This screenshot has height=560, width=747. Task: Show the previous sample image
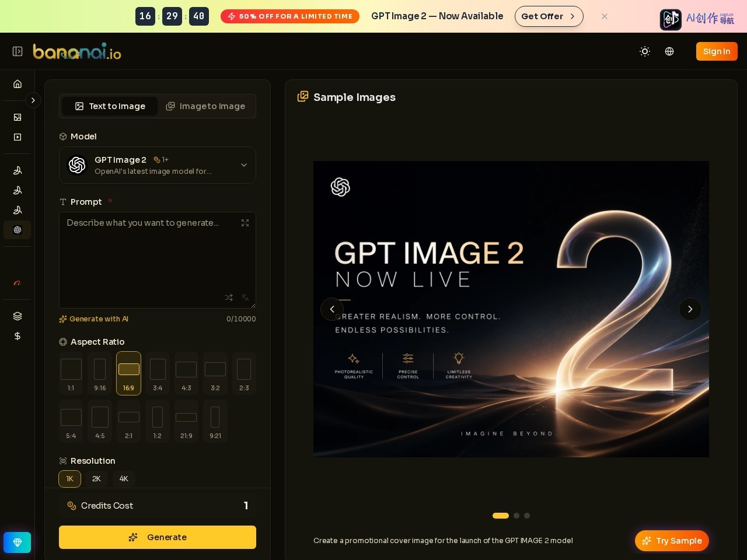[332, 309]
